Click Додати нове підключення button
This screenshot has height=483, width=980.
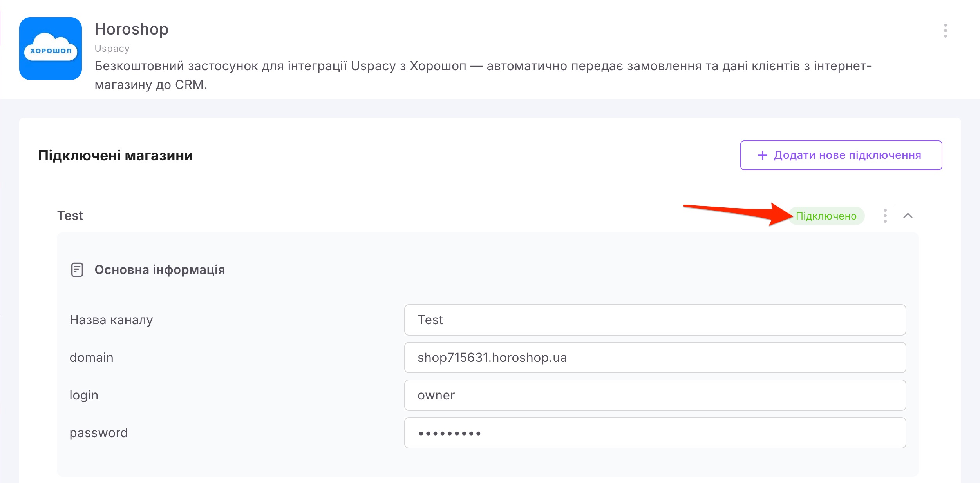click(841, 155)
